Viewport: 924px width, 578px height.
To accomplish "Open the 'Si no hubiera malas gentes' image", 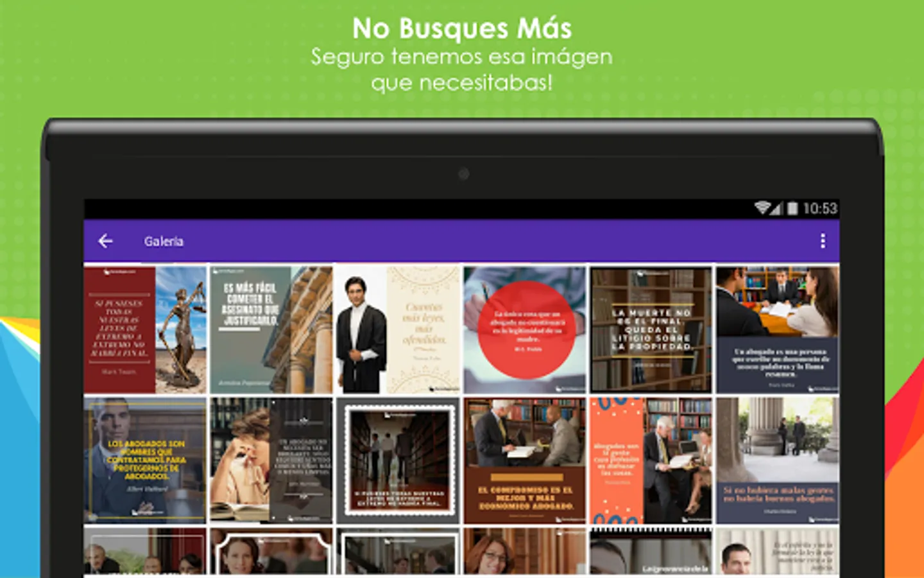I will (x=778, y=460).
